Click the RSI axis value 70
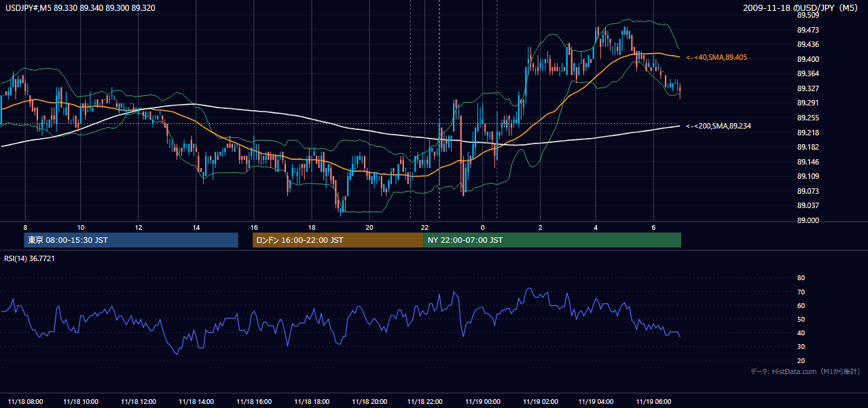Image resolution: width=868 pixels, height=408 pixels. click(x=801, y=292)
